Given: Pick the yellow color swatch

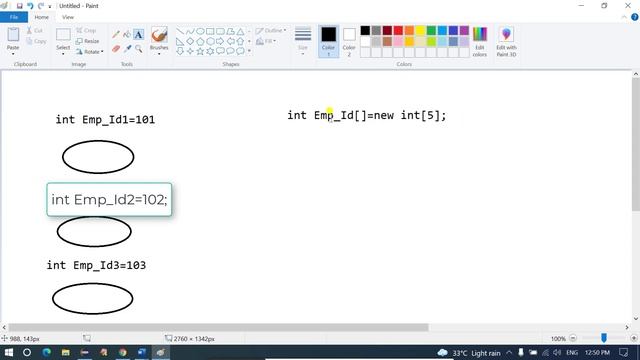Looking at the screenshot, I should click(420, 30).
